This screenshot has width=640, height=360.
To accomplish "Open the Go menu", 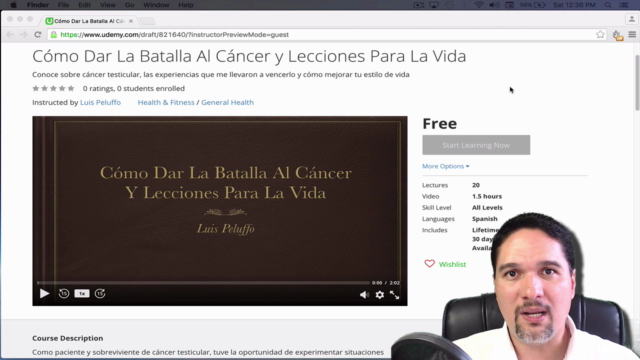I will pos(129,5).
